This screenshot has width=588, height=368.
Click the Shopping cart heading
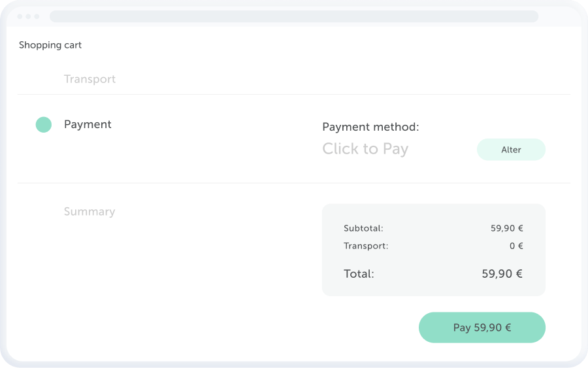(x=50, y=45)
